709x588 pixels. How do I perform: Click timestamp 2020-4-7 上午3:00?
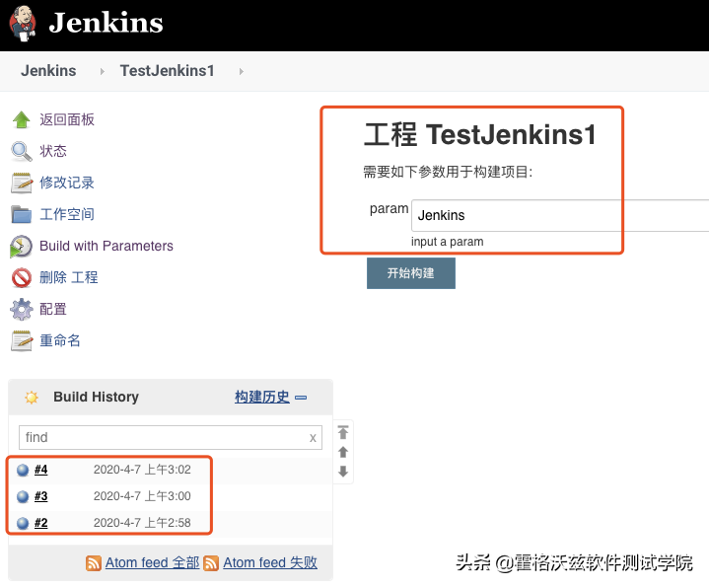(142, 496)
